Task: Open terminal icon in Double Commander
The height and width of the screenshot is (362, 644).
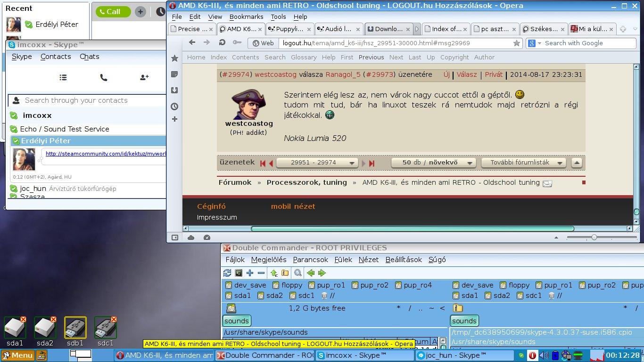Action: click(239, 273)
